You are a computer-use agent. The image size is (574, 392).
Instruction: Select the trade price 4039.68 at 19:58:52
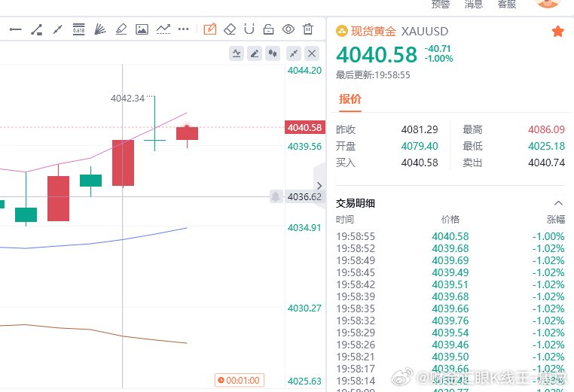point(450,248)
